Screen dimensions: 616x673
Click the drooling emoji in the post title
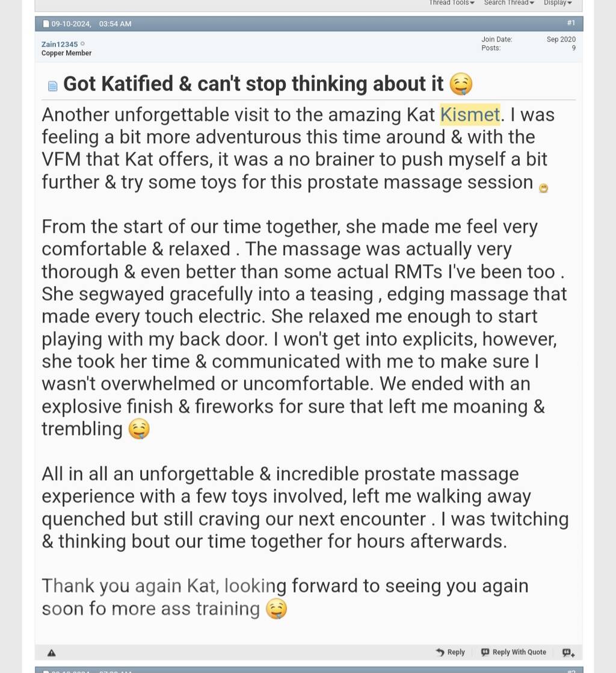coord(461,84)
